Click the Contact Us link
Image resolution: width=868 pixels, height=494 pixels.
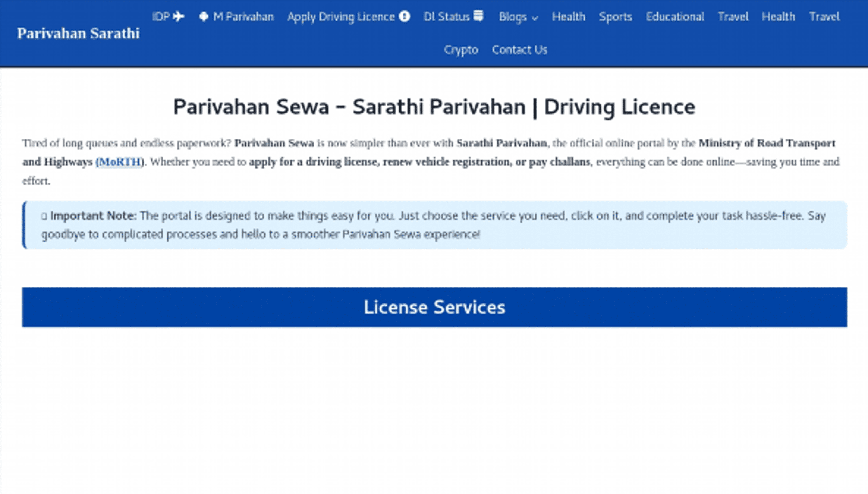(x=519, y=49)
